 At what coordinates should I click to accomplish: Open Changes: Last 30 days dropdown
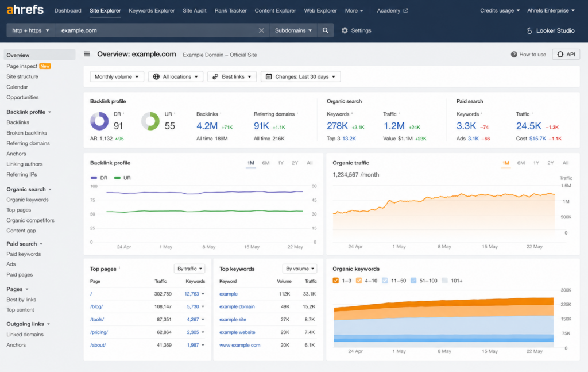[300, 76]
